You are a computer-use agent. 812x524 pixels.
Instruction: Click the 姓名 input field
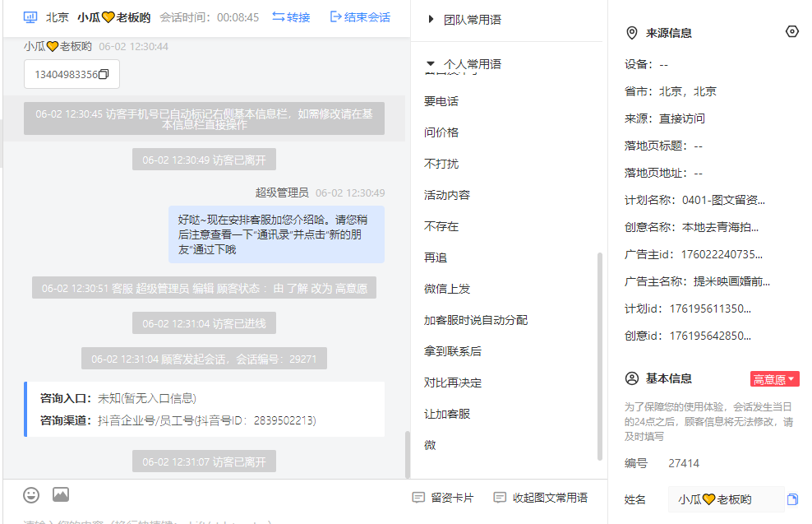coord(726,499)
